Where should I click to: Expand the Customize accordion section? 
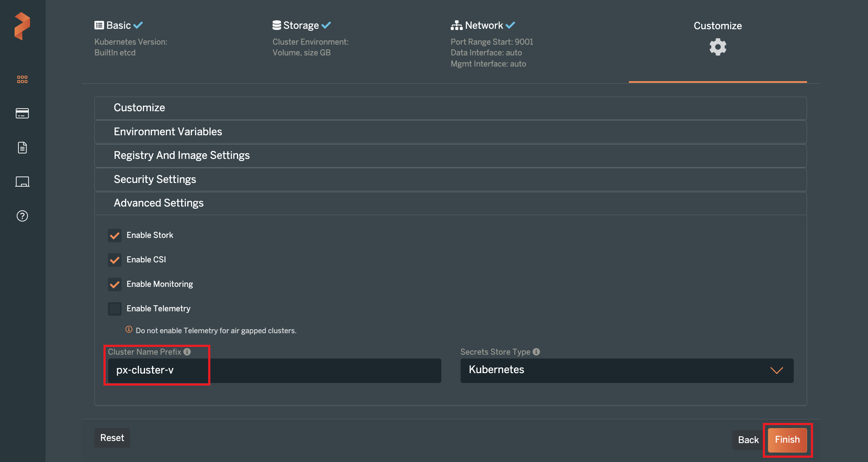point(450,108)
